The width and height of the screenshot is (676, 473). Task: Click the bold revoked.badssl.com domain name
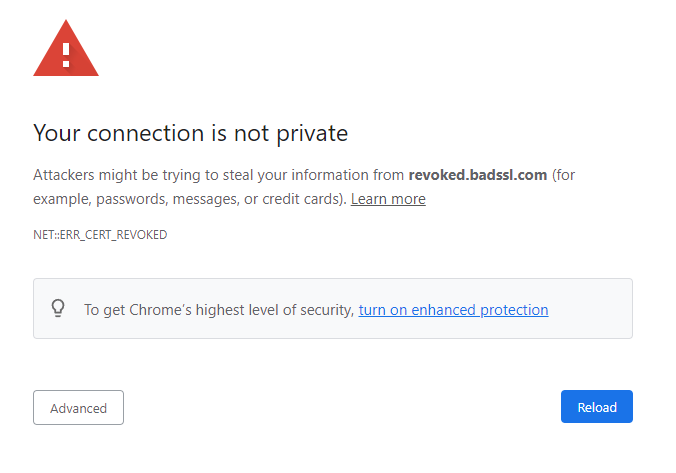478,175
